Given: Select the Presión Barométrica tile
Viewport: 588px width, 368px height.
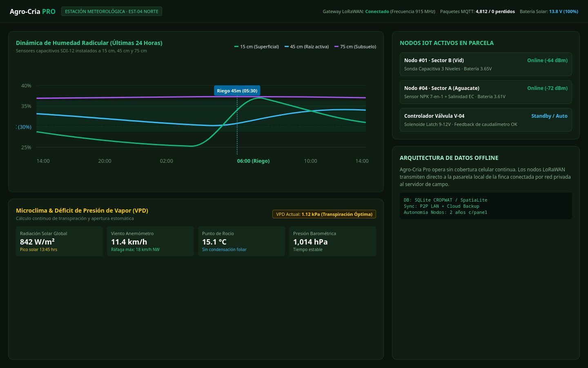Looking at the screenshot, I should tap(332, 241).
